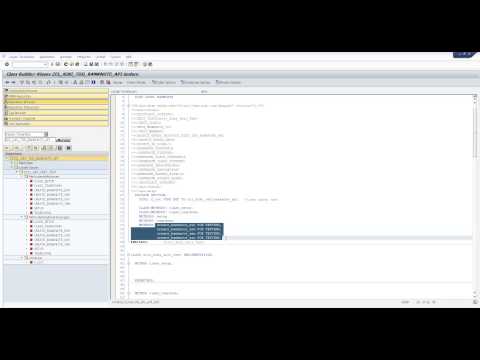Click the Muster (Pattern) button
The width and height of the screenshot is (480, 360).
point(118,82)
